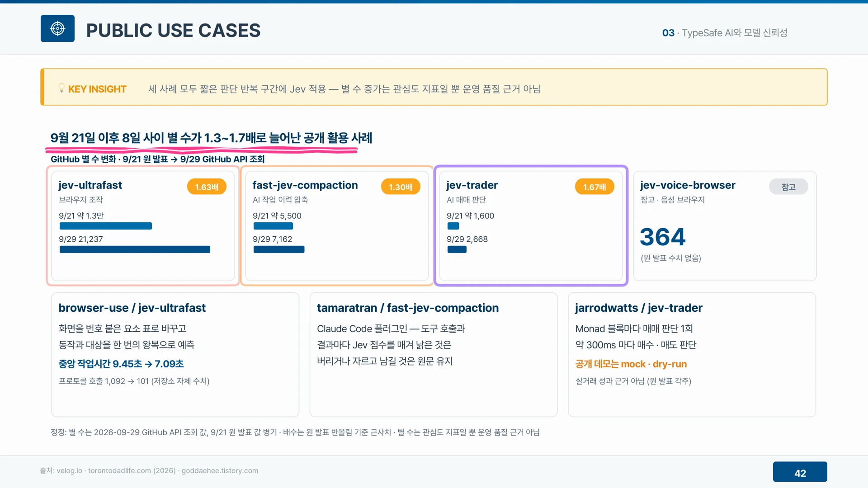868x488 pixels.
Task: Click the source line starting 출처: velog.io
Action: (149, 470)
